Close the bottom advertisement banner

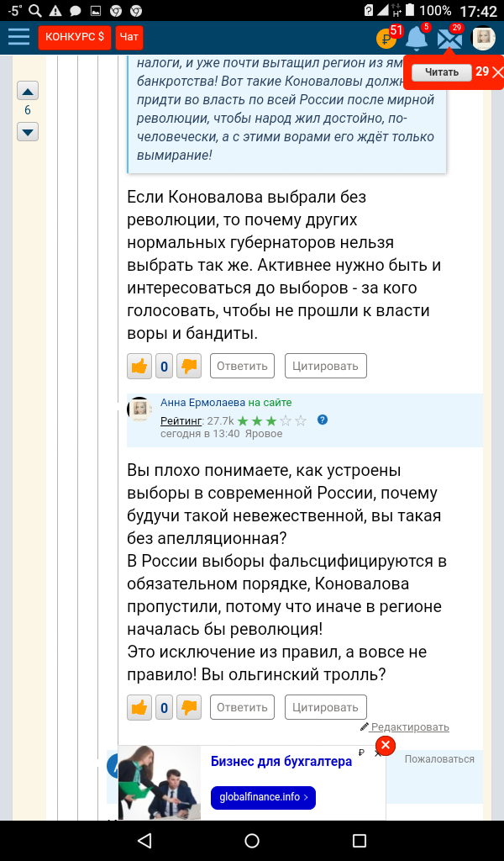coord(385,746)
